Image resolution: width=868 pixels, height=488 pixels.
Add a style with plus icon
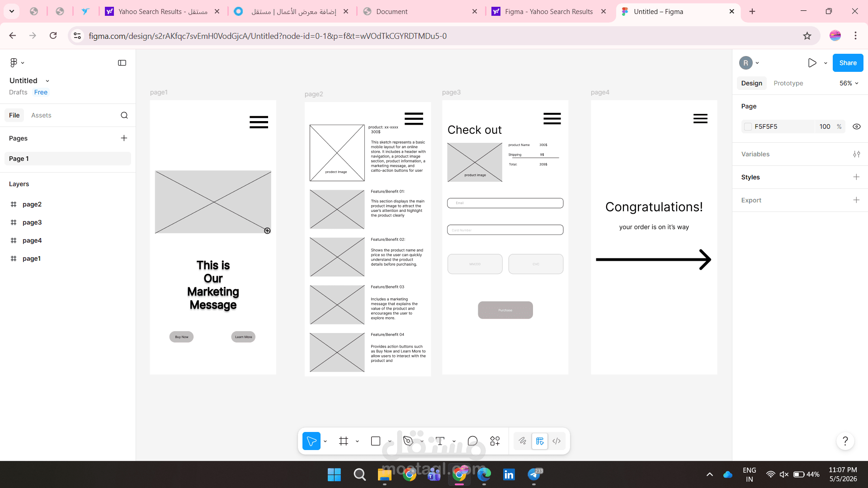(856, 177)
